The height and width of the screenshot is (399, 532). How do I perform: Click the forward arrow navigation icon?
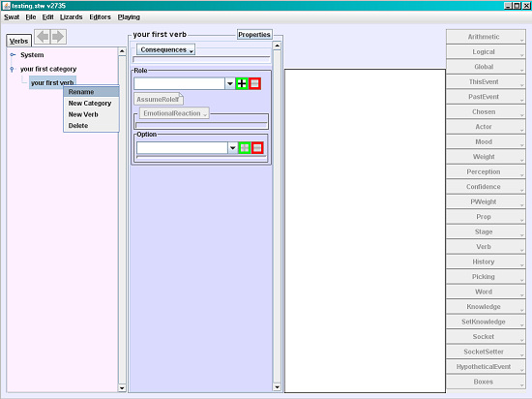pyautogui.click(x=58, y=37)
